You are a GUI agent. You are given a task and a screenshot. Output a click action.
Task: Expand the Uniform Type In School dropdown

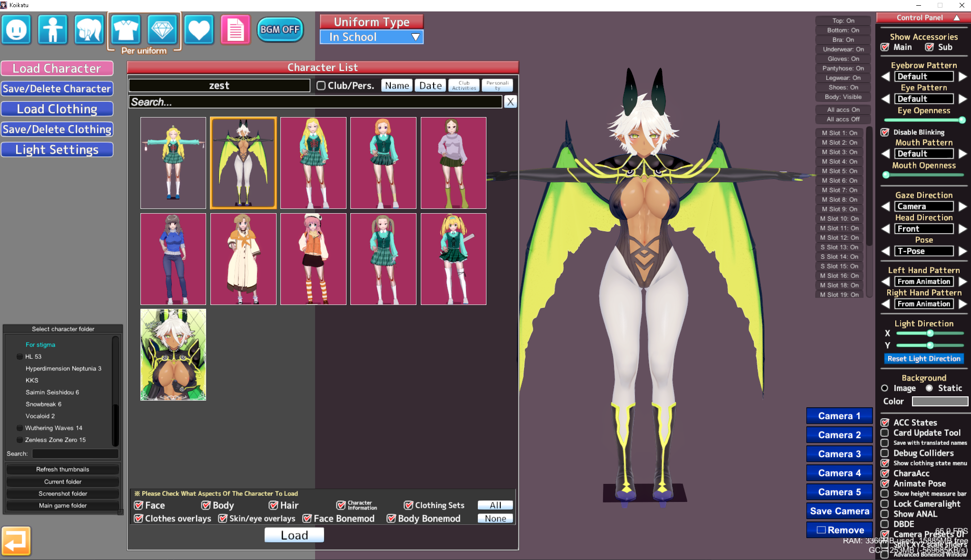click(371, 37)
